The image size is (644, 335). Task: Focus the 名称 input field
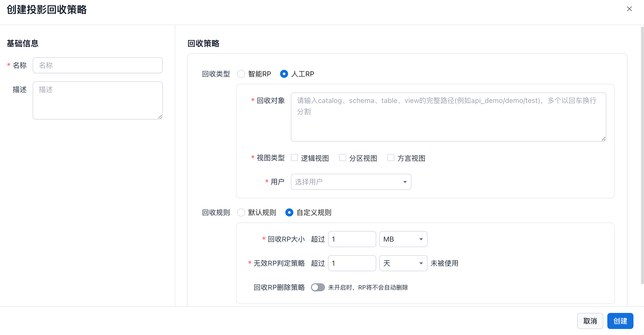[97, 65]
